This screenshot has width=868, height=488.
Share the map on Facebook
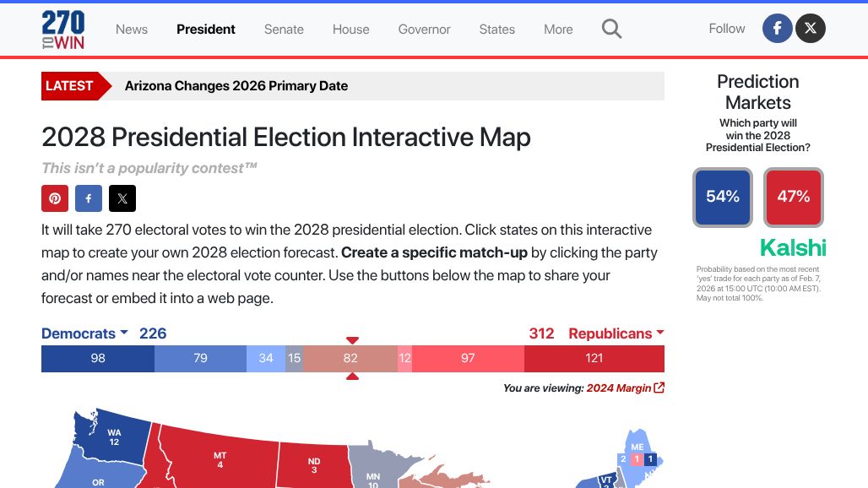tap(89, 198)
